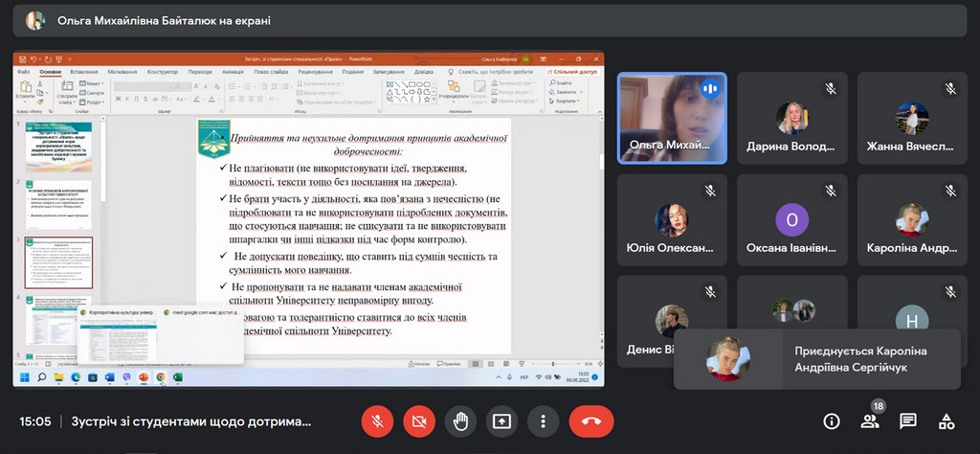Viewport: 980px width, 454px height.
Task: Click the Основне ribbon tab in PowerPoint
Action: [51, 72]
